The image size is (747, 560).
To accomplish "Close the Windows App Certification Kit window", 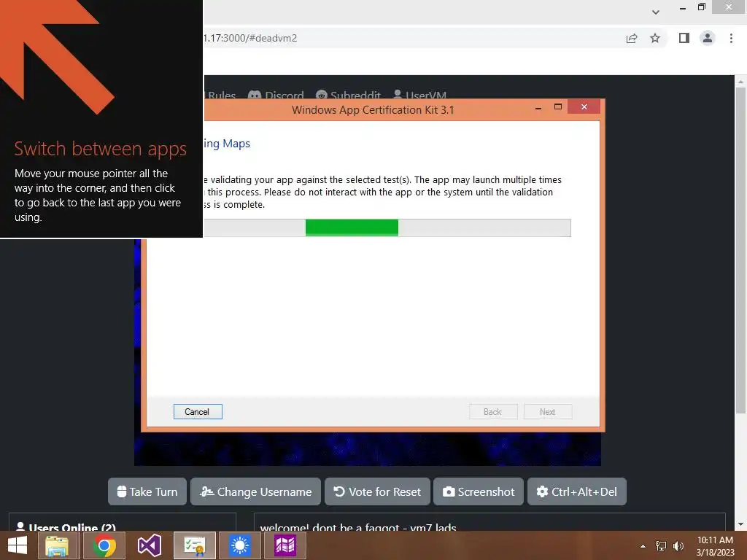I will pyautogui.click(x=584, y=106).
